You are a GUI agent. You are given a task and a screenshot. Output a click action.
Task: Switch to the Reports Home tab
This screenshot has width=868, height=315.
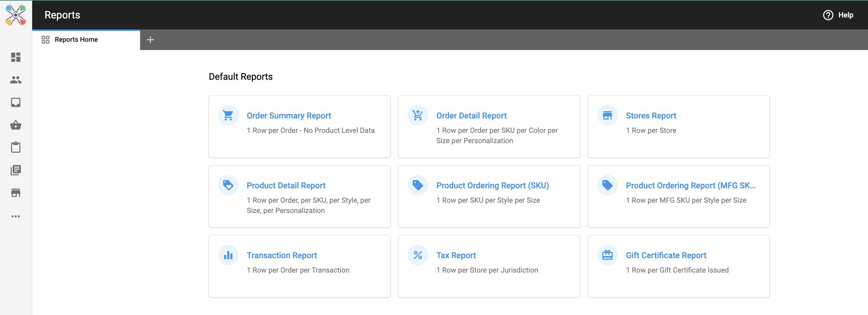coord(76,40)
